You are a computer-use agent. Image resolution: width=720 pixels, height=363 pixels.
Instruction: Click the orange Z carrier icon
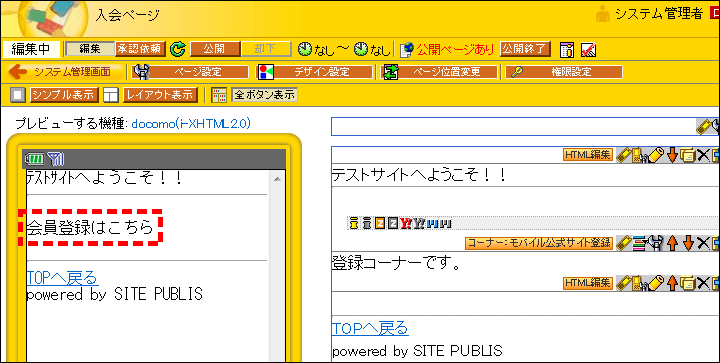pyautogui.click(x=379, y=223)
